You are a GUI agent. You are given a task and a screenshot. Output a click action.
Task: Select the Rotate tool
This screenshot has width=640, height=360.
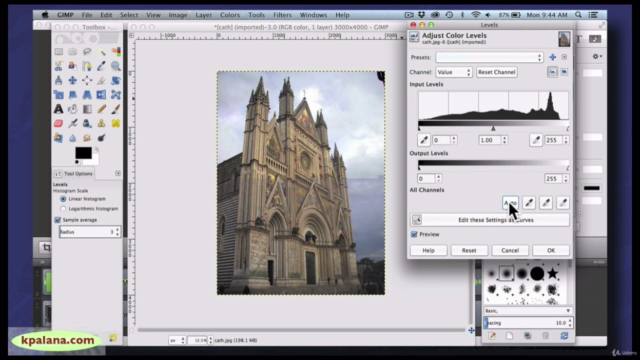pyautogui.click(x=116, y=80)
